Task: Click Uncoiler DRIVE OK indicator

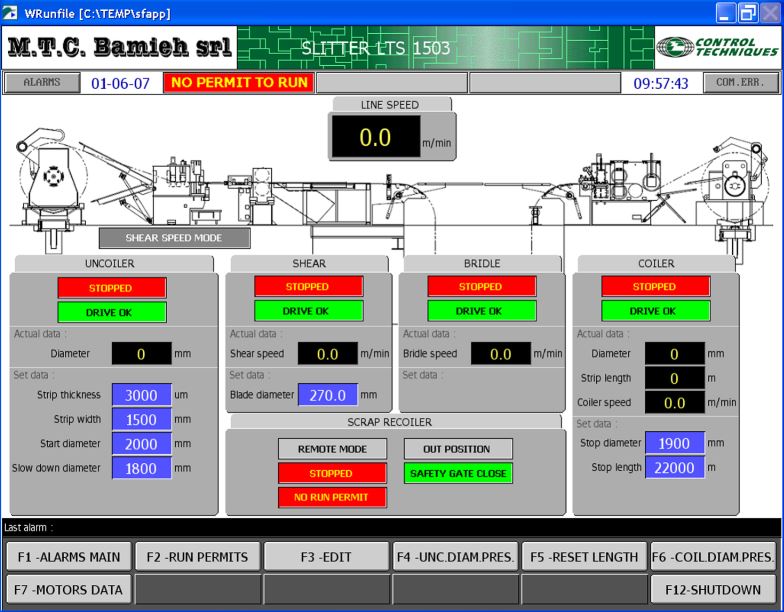Action: pyautogui.click(x=112, y=312)
